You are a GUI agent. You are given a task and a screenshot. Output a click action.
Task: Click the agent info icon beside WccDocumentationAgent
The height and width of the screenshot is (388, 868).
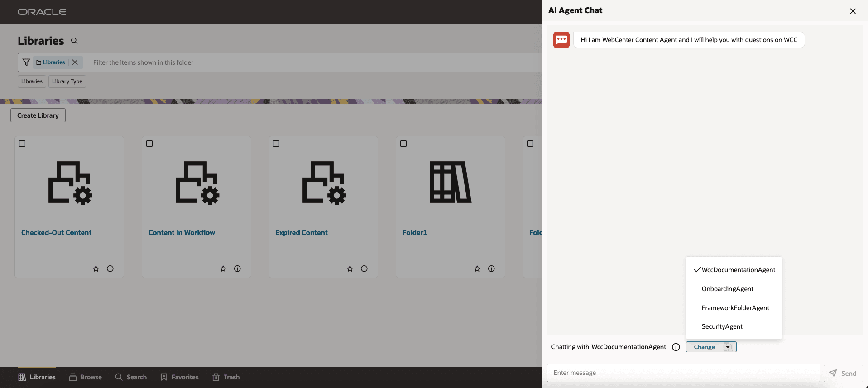tap(676, 347)
